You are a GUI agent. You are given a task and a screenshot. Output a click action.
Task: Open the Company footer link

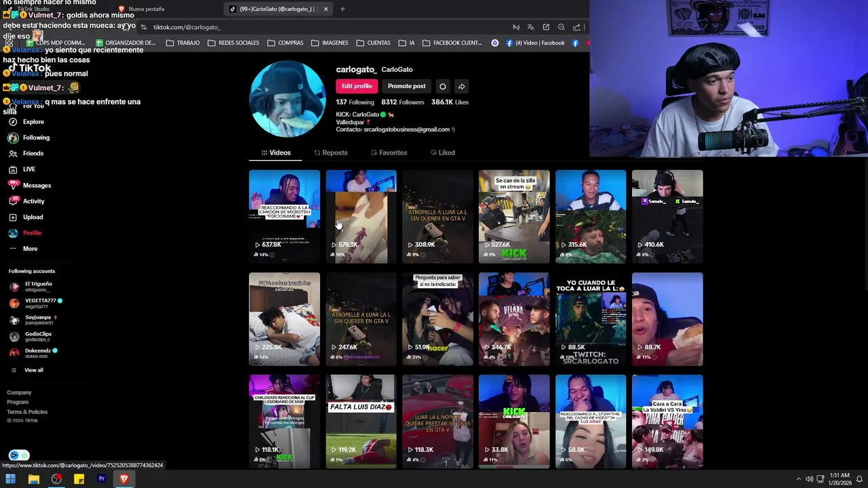point(19,392)
